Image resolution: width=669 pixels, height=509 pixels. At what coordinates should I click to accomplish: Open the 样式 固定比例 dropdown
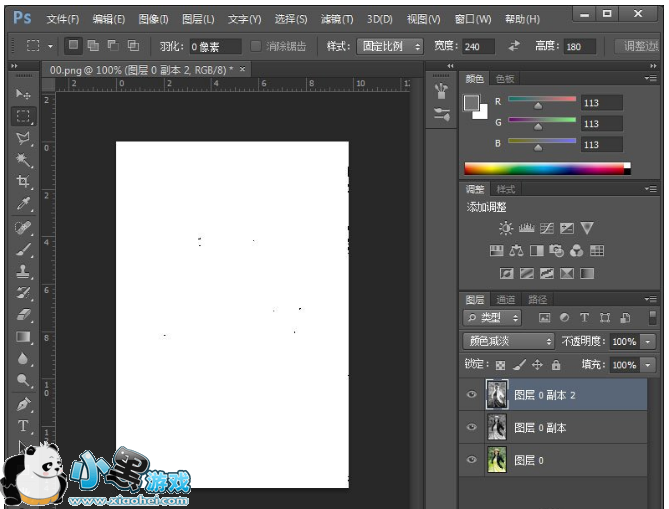pos(389,46)
